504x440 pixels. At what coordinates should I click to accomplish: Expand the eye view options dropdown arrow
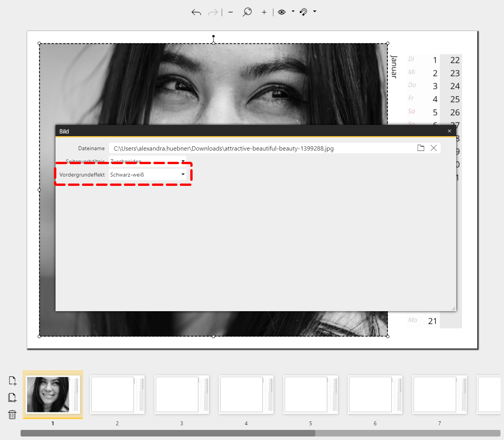(293, 12)
